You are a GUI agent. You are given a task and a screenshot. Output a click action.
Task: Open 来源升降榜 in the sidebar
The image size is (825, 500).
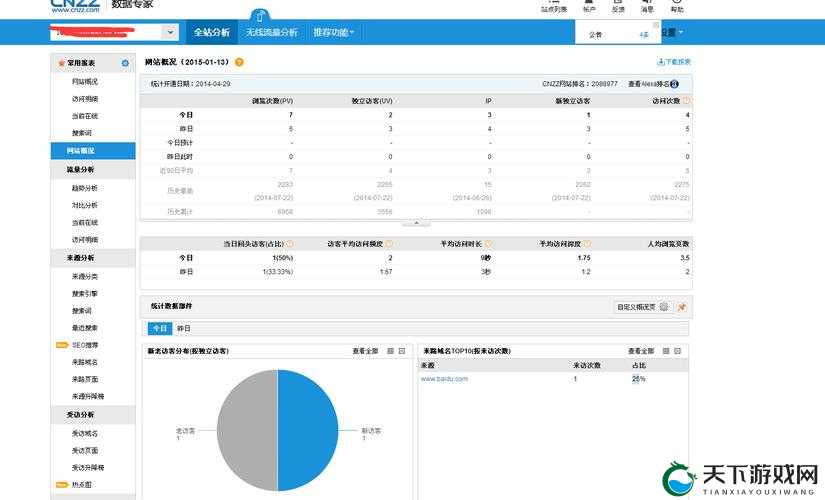[x=88, y=396]
